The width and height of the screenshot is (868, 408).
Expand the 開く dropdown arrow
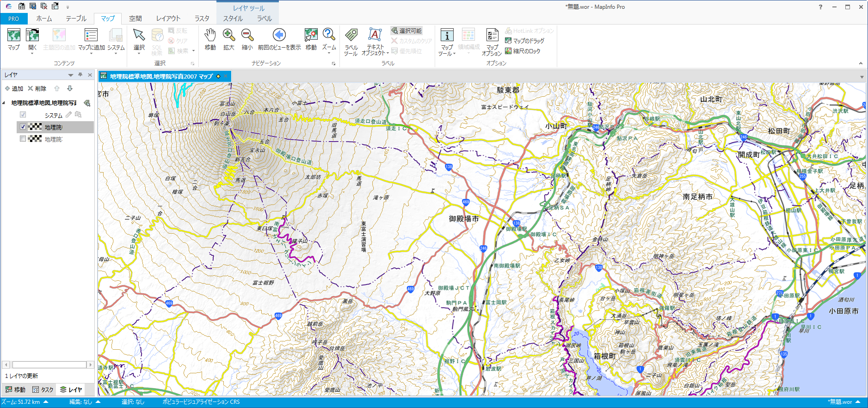32,53
